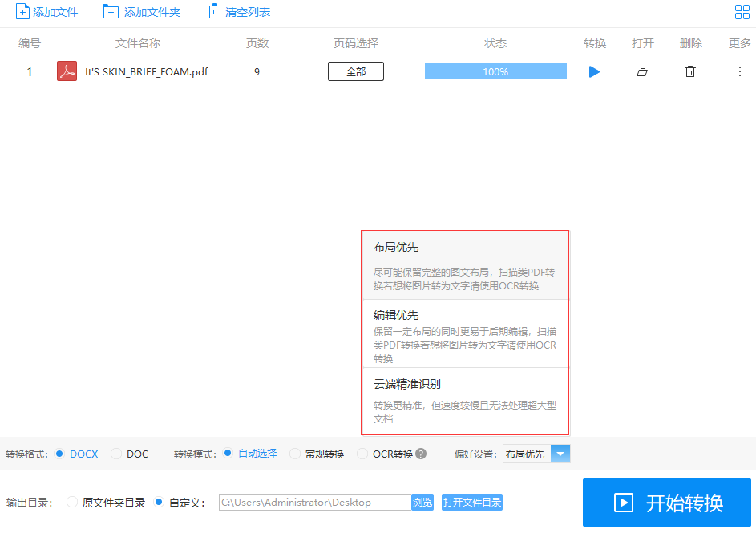The width and height of the screenshot is (756, 533).
Task: Select DOC output format
Action: [116, 454]
